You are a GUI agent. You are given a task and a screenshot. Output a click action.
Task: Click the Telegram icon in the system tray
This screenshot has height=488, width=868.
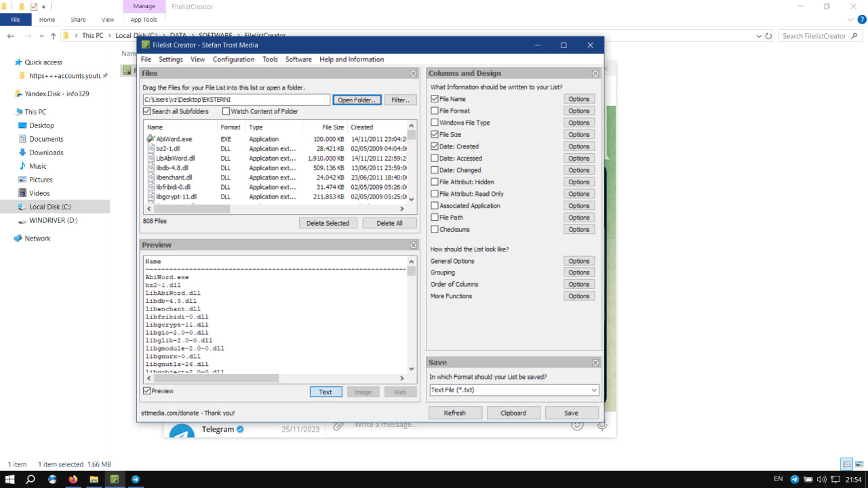795,479
